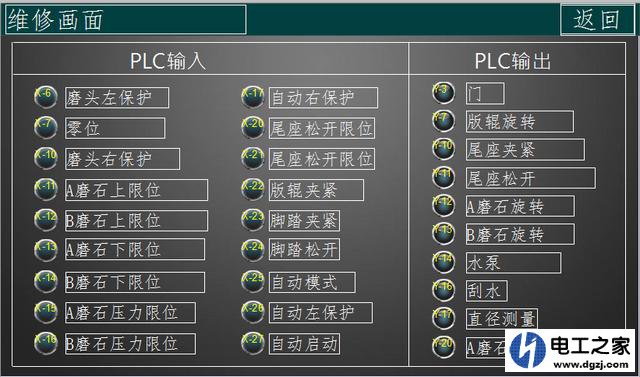Click the Y-11 output indicator lamp
640x377 pixels.
click(443, 177)
